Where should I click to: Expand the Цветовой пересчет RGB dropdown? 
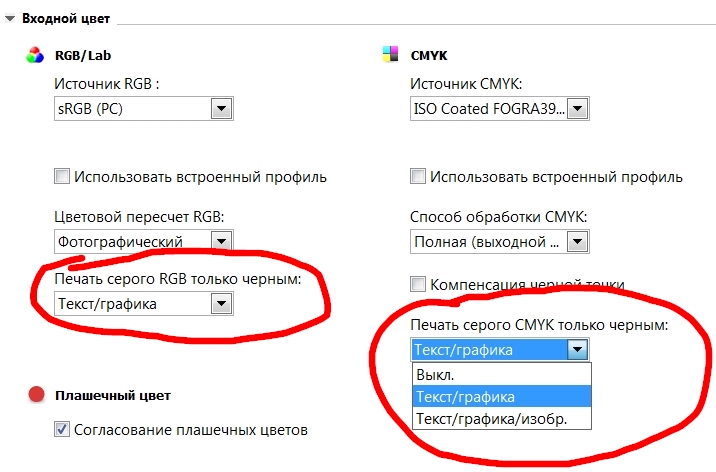pyautogui.click(x=221, y=241)
